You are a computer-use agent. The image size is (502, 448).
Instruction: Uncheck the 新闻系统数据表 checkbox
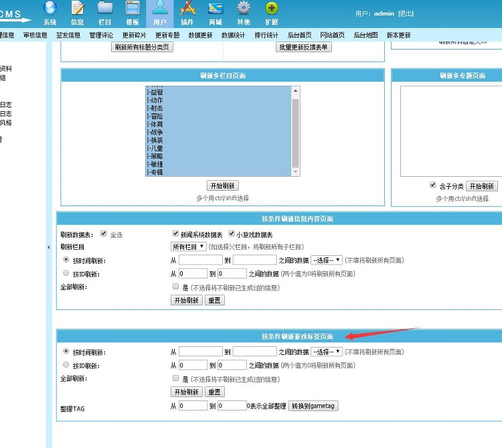tap(175, 234)
